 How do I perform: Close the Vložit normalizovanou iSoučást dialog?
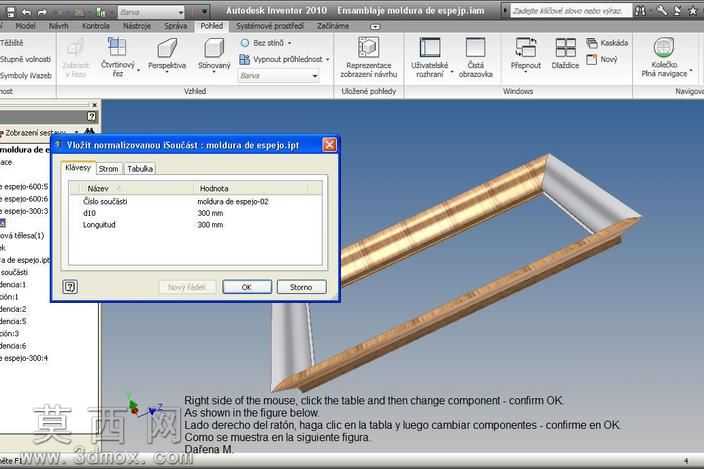[329, 145]
